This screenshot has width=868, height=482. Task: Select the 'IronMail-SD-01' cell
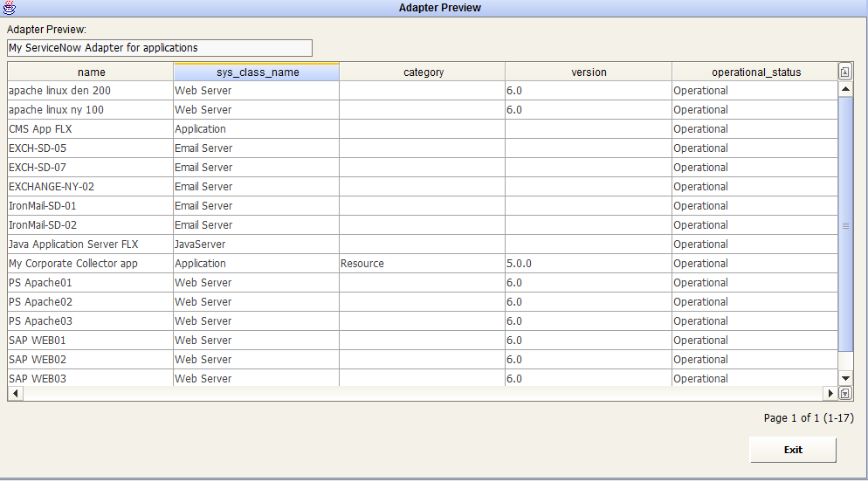pos(91,206)
